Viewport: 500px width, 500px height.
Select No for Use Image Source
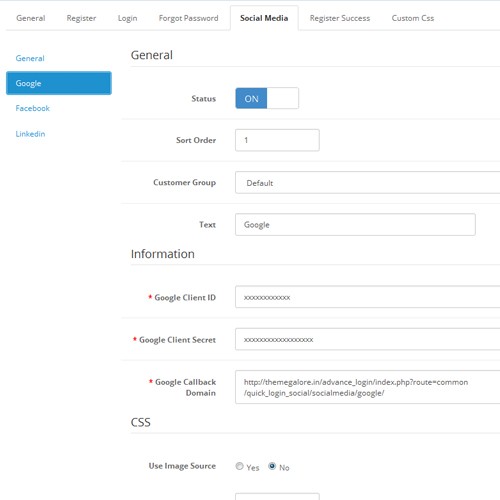pyautogui.click(x=272, y=466)
